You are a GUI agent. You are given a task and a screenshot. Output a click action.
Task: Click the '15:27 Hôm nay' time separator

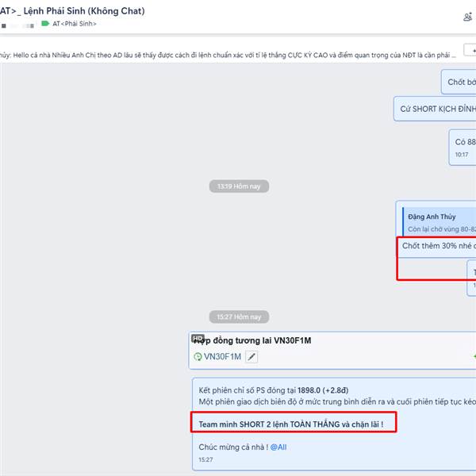pos(239,317)
